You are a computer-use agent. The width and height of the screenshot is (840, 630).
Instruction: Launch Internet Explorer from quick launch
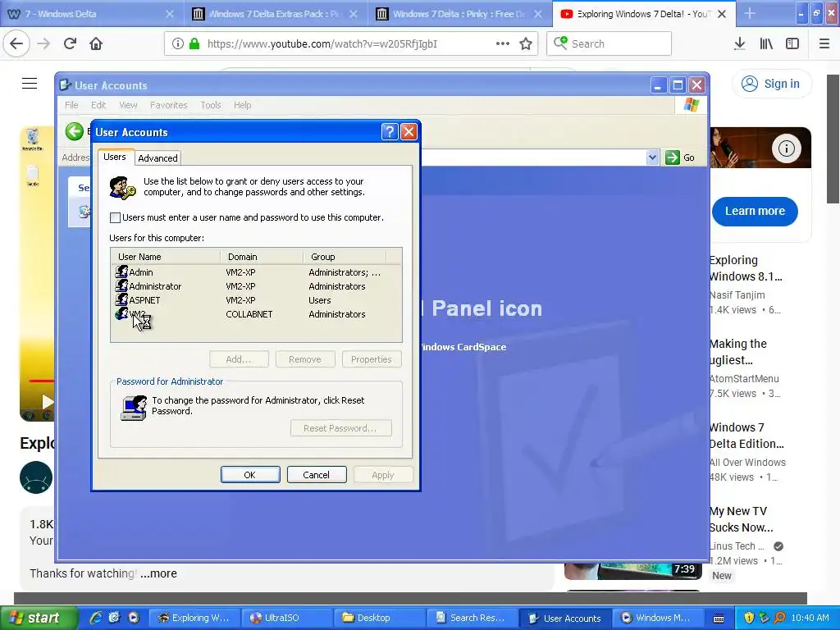96,618
